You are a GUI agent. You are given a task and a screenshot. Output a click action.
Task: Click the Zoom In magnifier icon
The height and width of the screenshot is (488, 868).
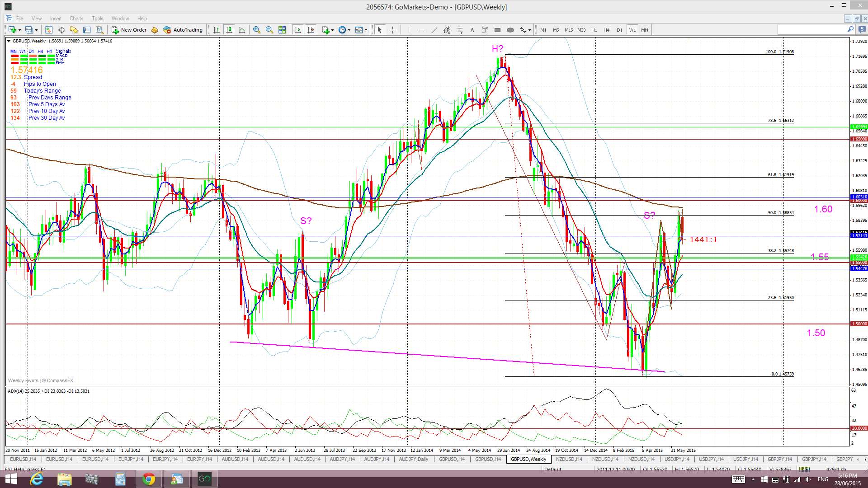(x=256, y=30)
